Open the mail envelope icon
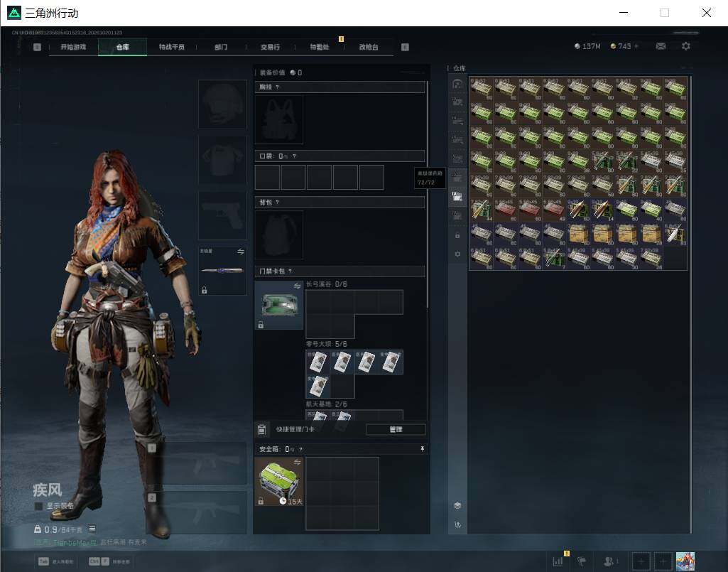Screen dimensions: 728x572 click(661, 46)
